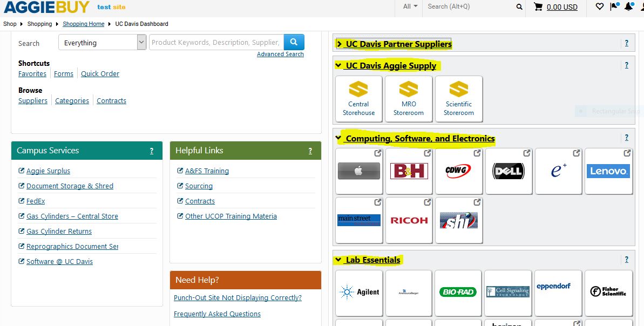Viewport: 644px width, 326px height.
Task: Open the FedEx campus service link
Action: [36, 201]
